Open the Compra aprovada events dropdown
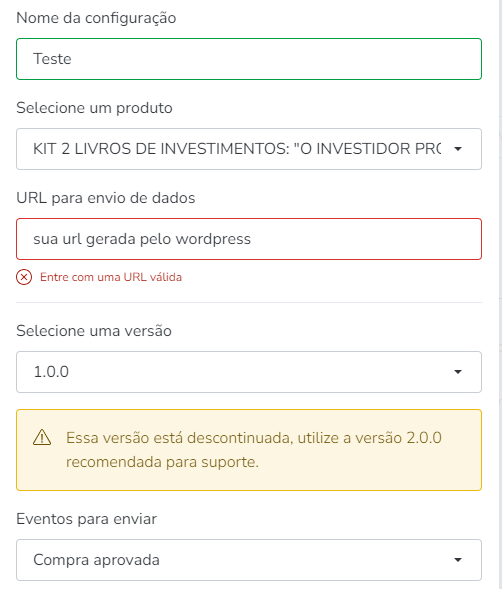502x589 pixels. coord(249,560)
